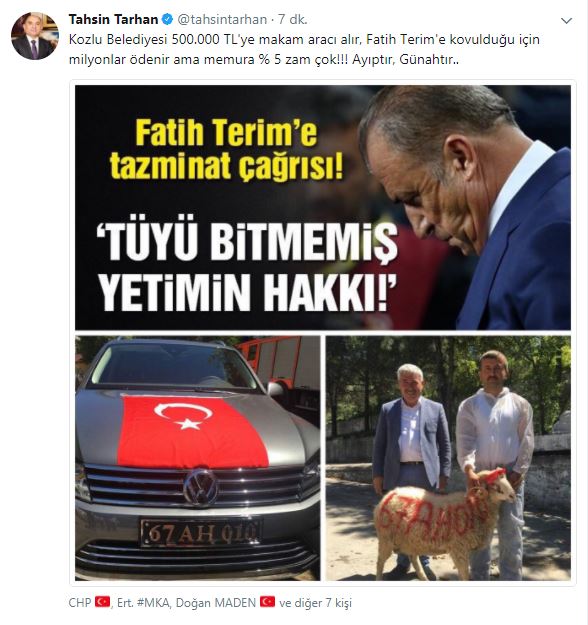This screenshot has height=625, width=588.
Task: Open the tweet's "7 dk." timestamp
Action: point(293,19)
